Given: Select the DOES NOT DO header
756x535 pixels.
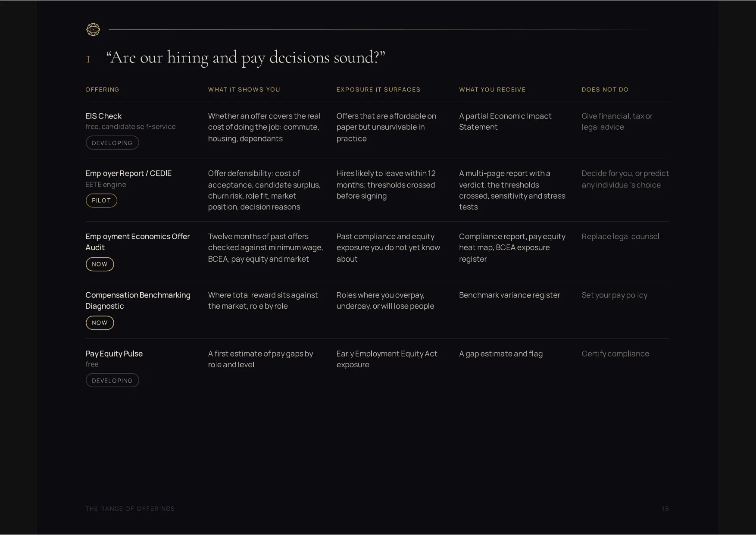Looking at the screenshot, I should pyautogui.click(x=605, y=90).
